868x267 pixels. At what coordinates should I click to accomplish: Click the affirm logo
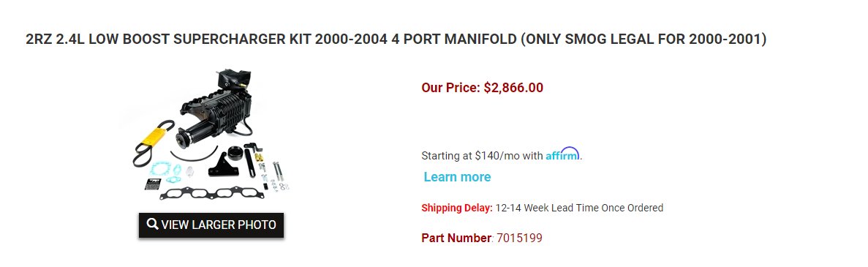coord(562,154)
